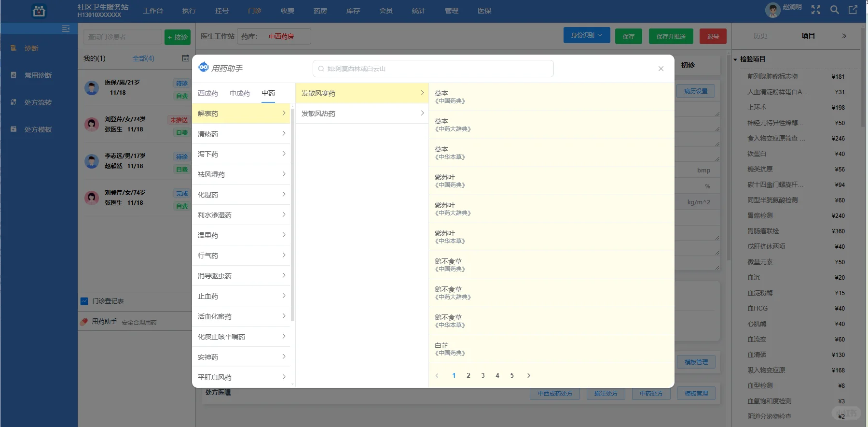Image resolution: width=868 pixels, height=427 pixels.
Task: Open the 收费 menu in top bar
Action: 288,11
